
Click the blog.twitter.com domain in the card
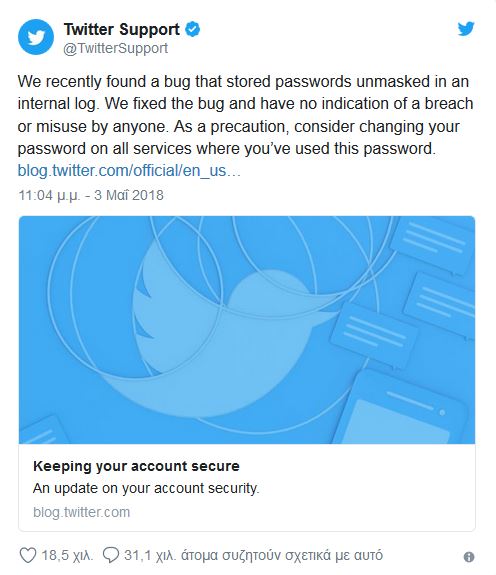81,512
